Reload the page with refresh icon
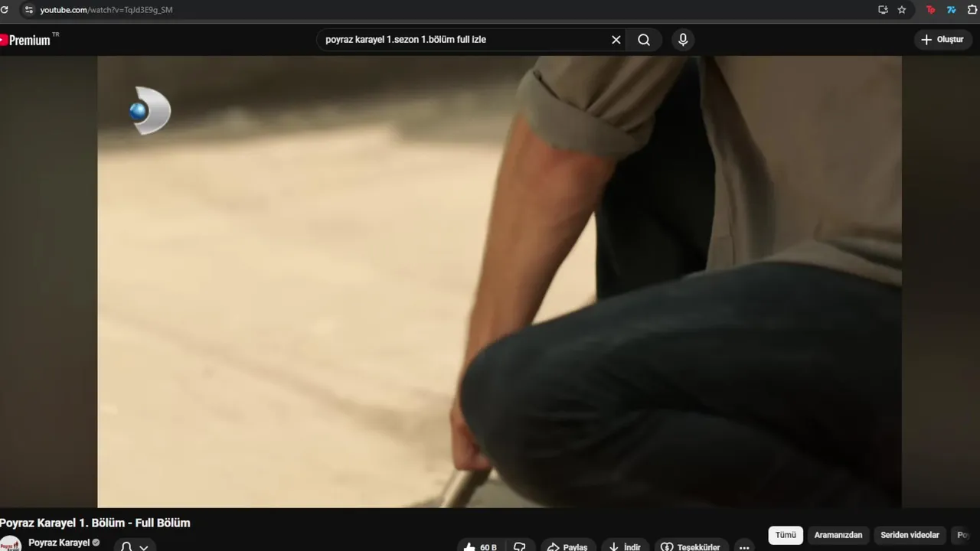Screen dimensions: 980x551 tap(4, 10)
